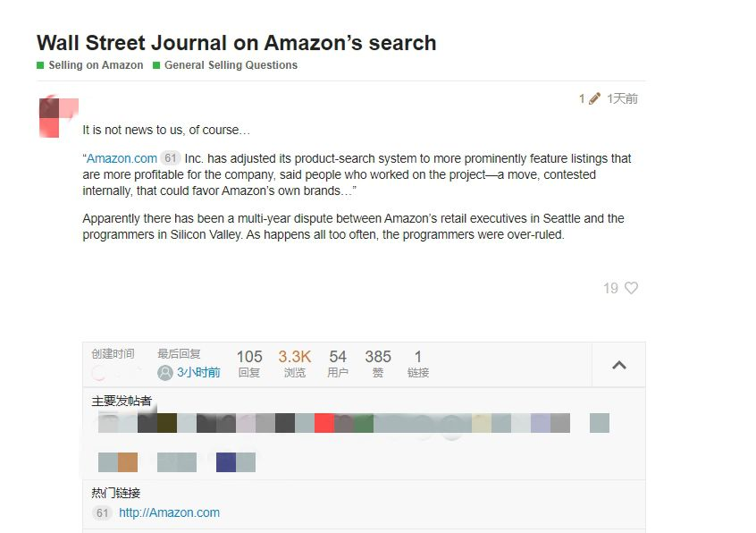756x533 pixels.
Task: Select the orange-brown poster avatar
Action: (x=128, y=462)
